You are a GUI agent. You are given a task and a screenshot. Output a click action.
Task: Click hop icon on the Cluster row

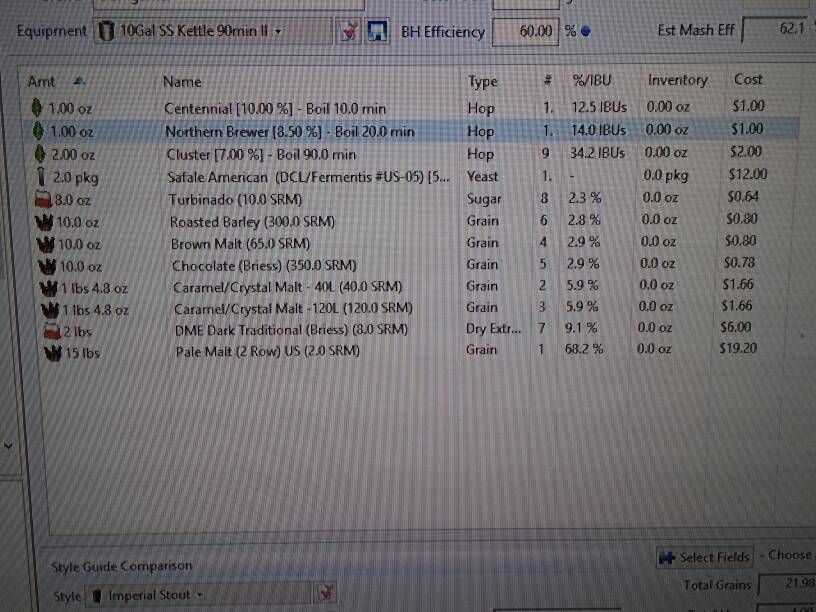pos(40,154)
